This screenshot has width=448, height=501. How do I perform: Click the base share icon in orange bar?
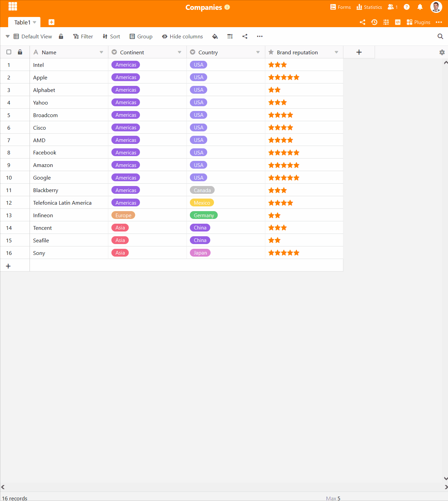coord(362,22)
